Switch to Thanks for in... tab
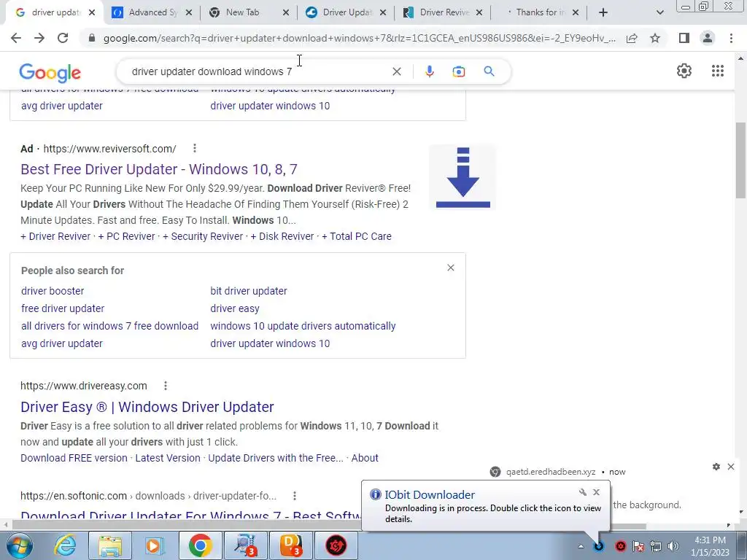747x560 pixels. pos(541,12)
